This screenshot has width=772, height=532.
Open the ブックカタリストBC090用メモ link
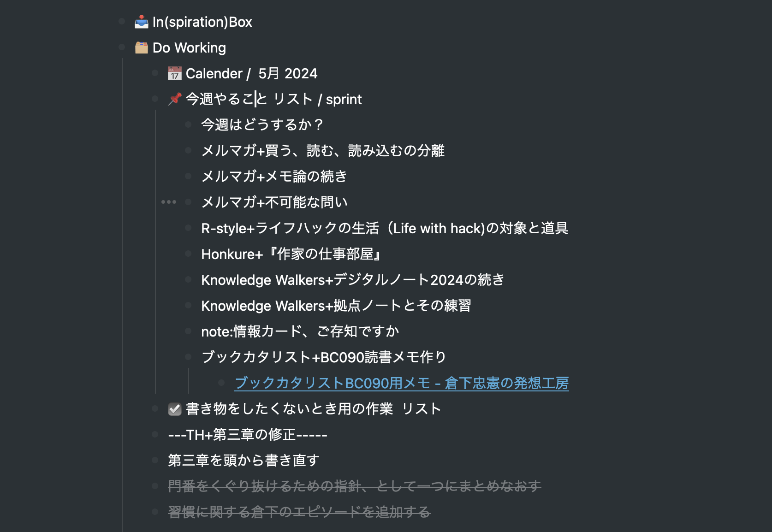coord(401,383)
